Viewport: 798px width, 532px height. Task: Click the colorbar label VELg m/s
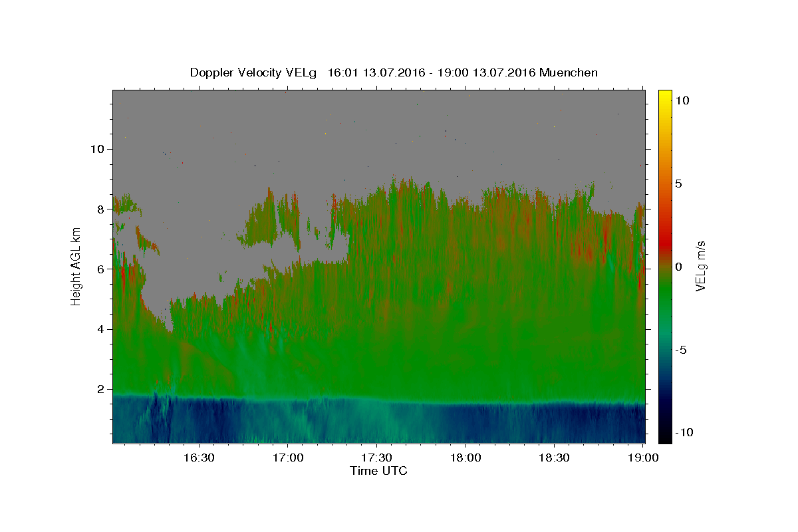[x=700, y=266]
